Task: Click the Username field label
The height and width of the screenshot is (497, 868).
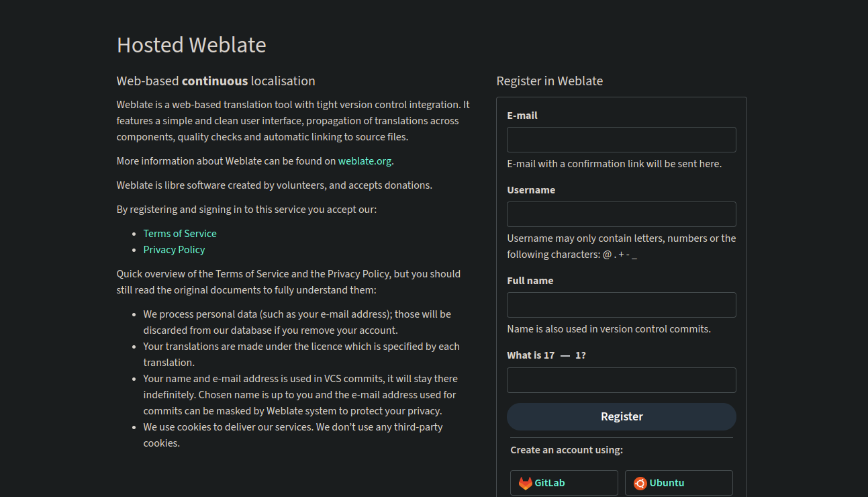Action: pyautogui.click(x=531, y=190)
